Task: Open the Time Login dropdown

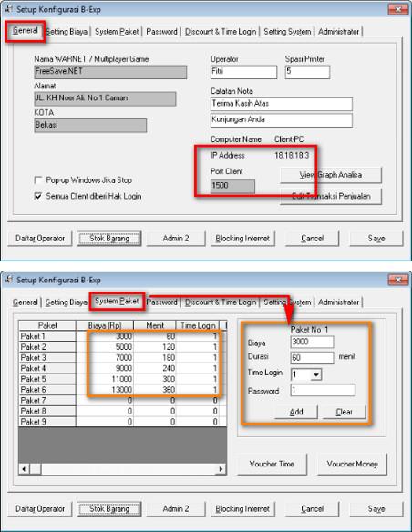Action: [316, 374]
